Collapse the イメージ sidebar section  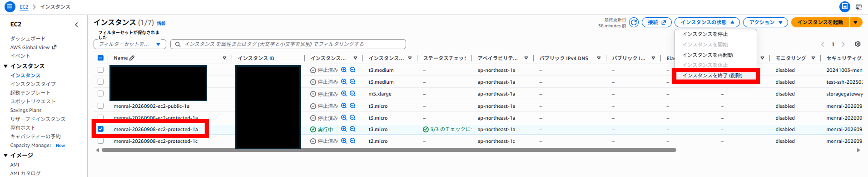pyautogui.click(x=6, y=155)
